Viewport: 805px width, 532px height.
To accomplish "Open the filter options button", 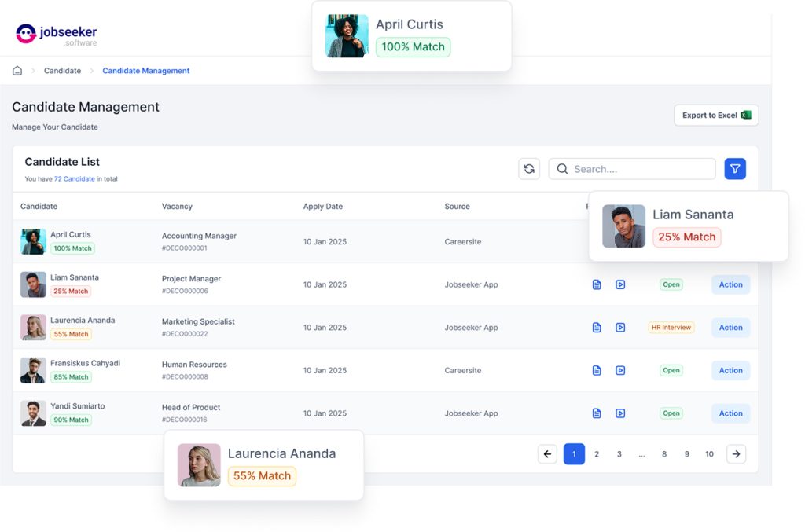I will coord(735,169).
